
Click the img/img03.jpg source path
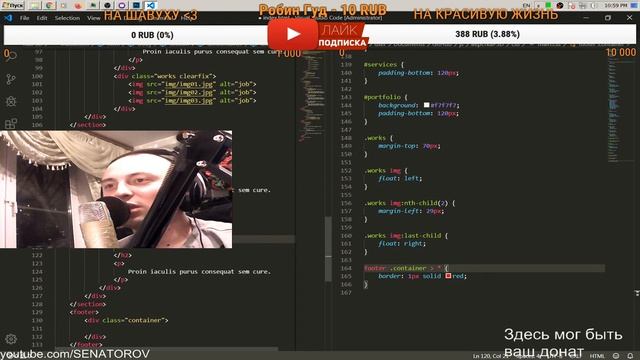point(189,100)
